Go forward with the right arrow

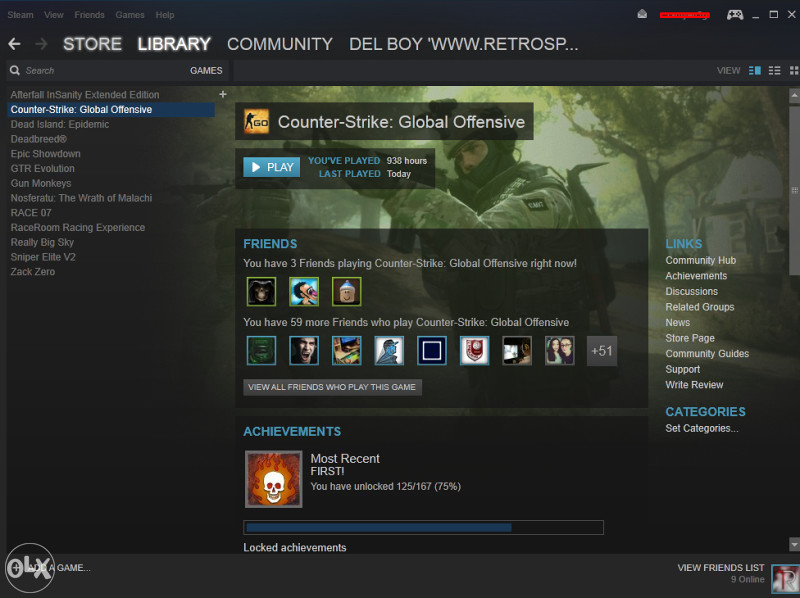click(41, 44)
